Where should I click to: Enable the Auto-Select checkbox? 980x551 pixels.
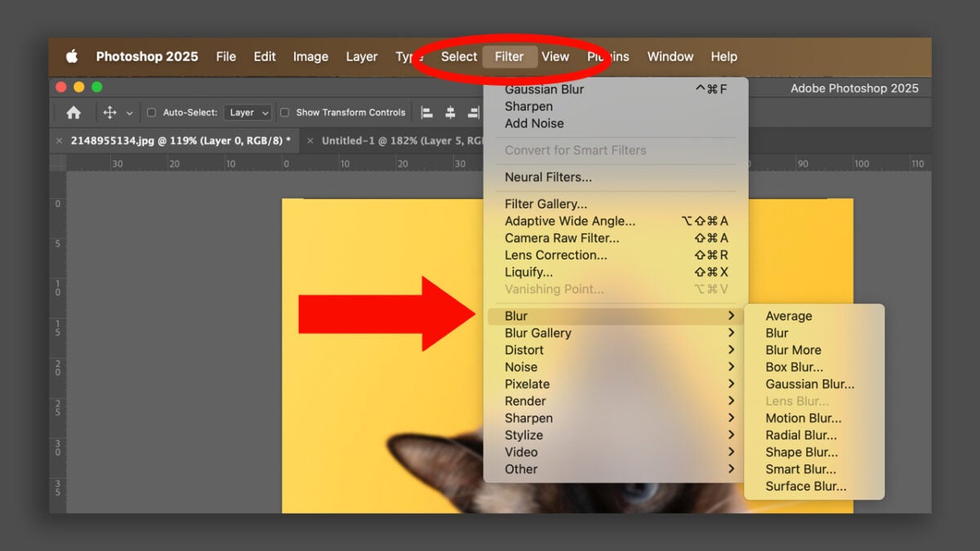[151, 113]
